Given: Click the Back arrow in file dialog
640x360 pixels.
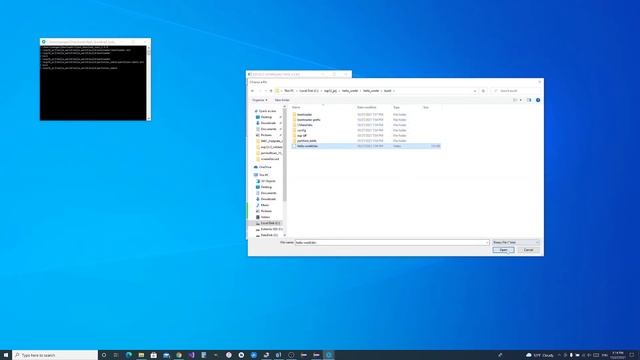Looking at the screenshot, I should (x=253, y=91).
